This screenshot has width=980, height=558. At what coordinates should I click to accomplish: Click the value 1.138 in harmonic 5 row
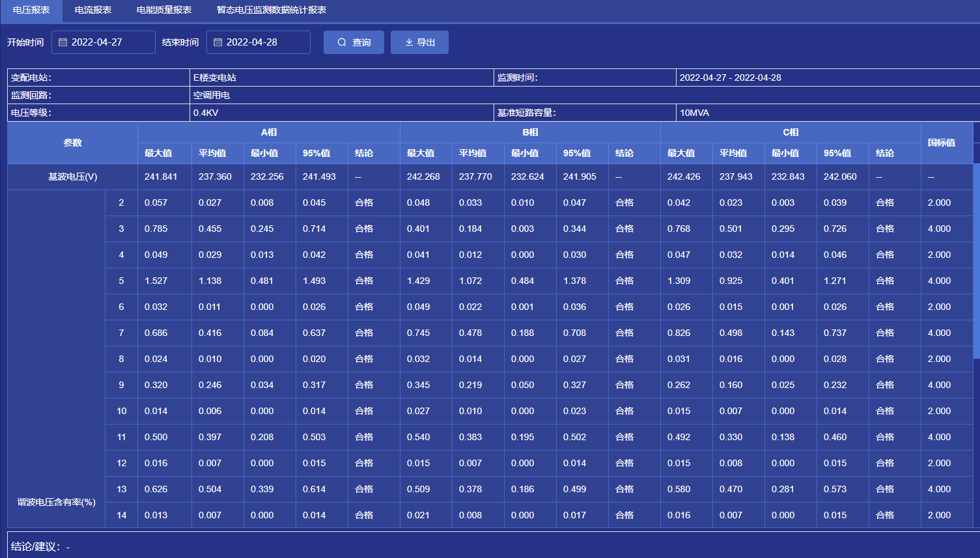(210, 281)
